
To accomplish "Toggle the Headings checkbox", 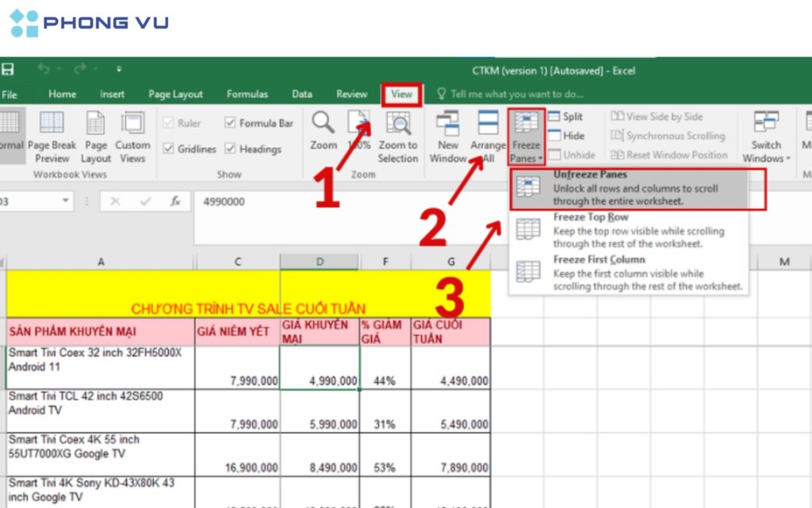I will (x=230, y=148).
